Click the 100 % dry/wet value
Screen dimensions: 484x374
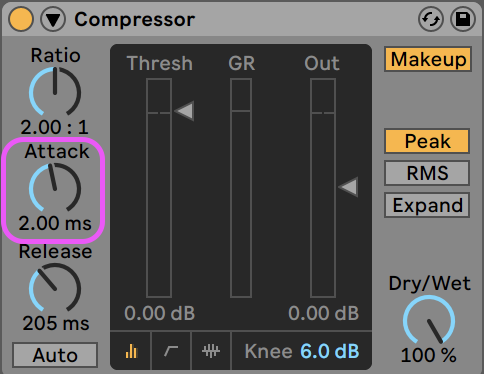click(x=428, y=355)
